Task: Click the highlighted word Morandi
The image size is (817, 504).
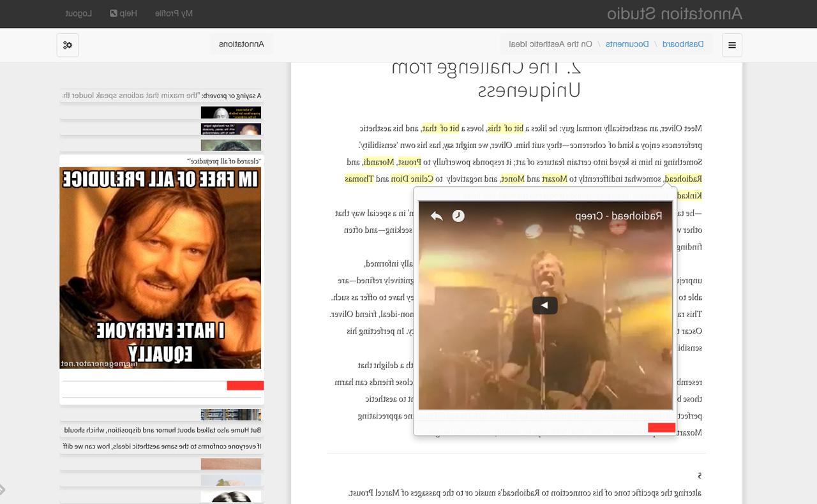Action: [378, 162]
